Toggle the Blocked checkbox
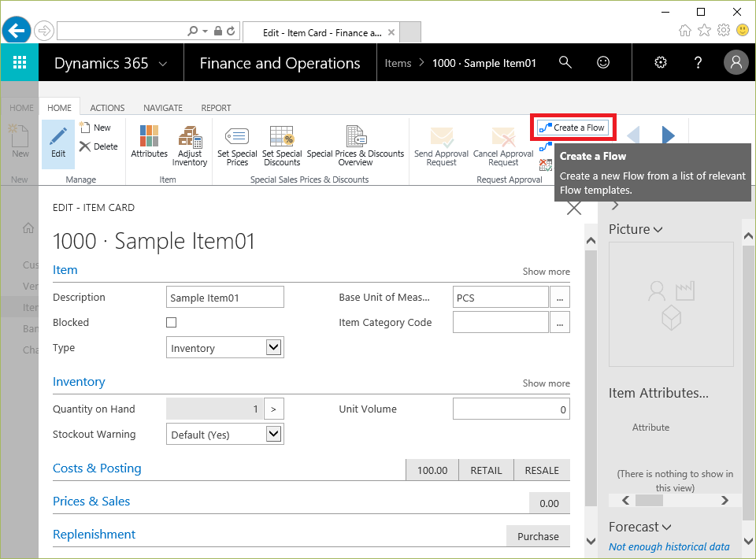 pyautogui.click(x=171, y=322)
